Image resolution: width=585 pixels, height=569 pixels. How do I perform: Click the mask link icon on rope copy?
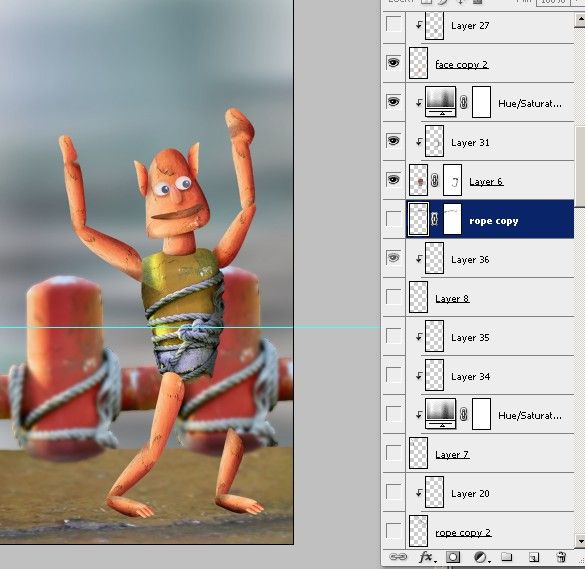(434, 219)
